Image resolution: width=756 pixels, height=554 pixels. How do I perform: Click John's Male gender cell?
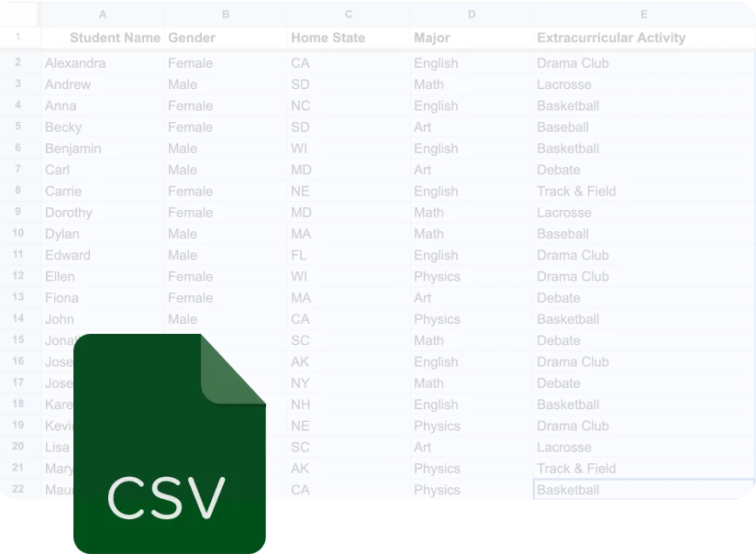[x=226, y=319]
